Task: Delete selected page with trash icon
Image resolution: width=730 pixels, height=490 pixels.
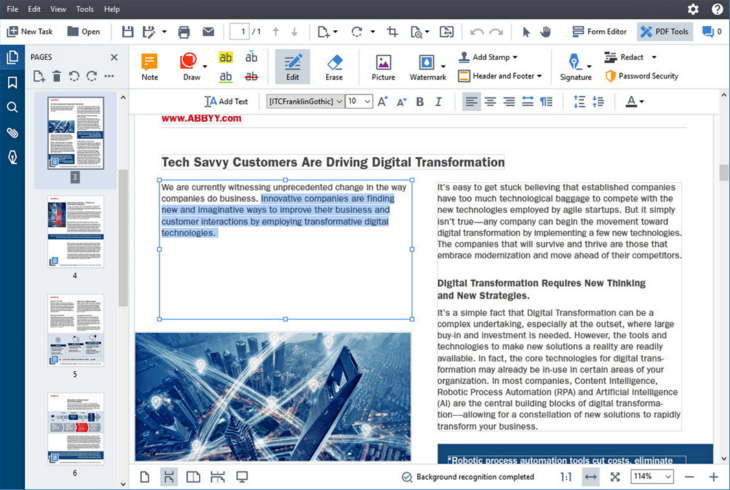Action: (56, 76)
